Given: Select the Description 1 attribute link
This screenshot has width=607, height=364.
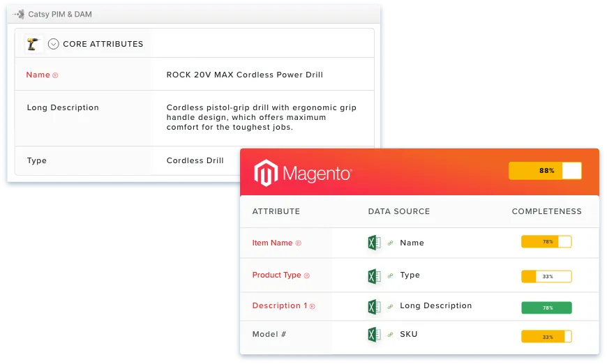Looking at the screenshot, I should pyautogui.click(x=280, y=305).
